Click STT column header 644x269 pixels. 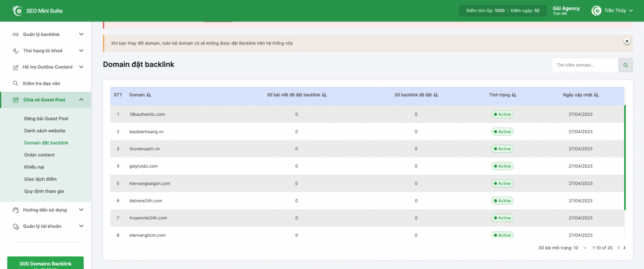118,95
